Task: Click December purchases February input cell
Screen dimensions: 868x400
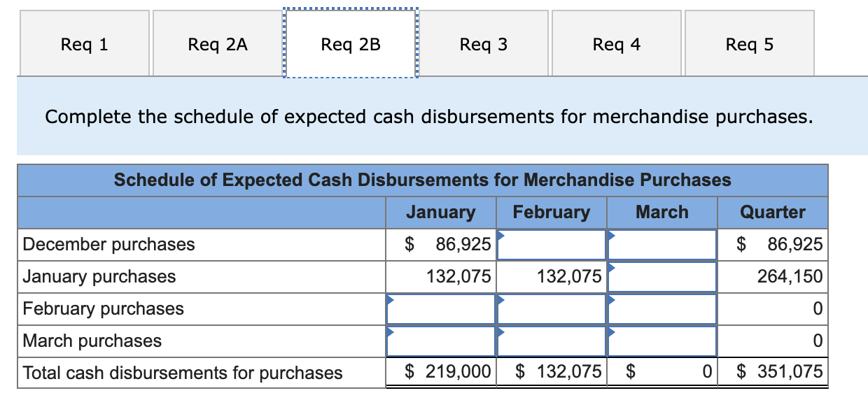Action: coord(552,245)
